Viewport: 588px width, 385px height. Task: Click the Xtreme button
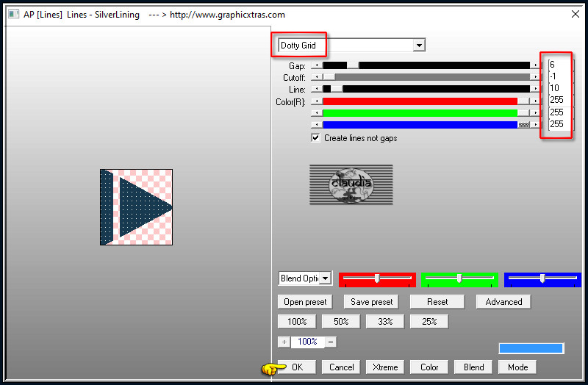(385, 367)
